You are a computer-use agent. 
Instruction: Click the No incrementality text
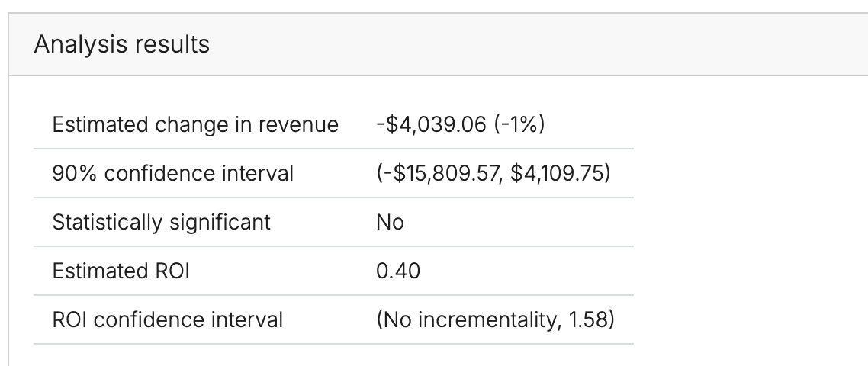[468, 319]
